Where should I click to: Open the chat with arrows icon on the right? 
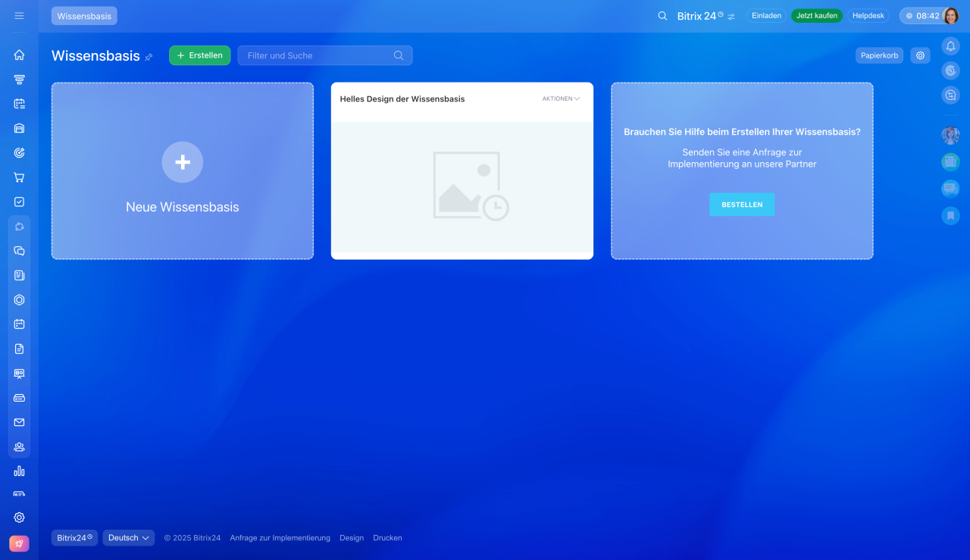950,95
